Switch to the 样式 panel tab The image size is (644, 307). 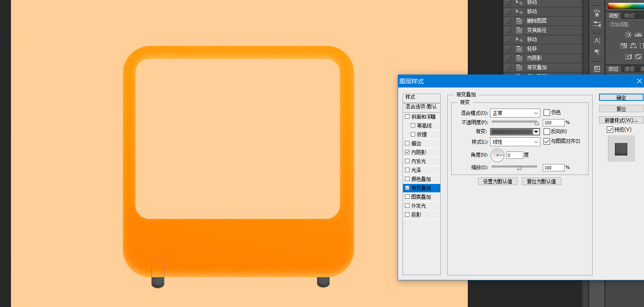tap(629, 16)
